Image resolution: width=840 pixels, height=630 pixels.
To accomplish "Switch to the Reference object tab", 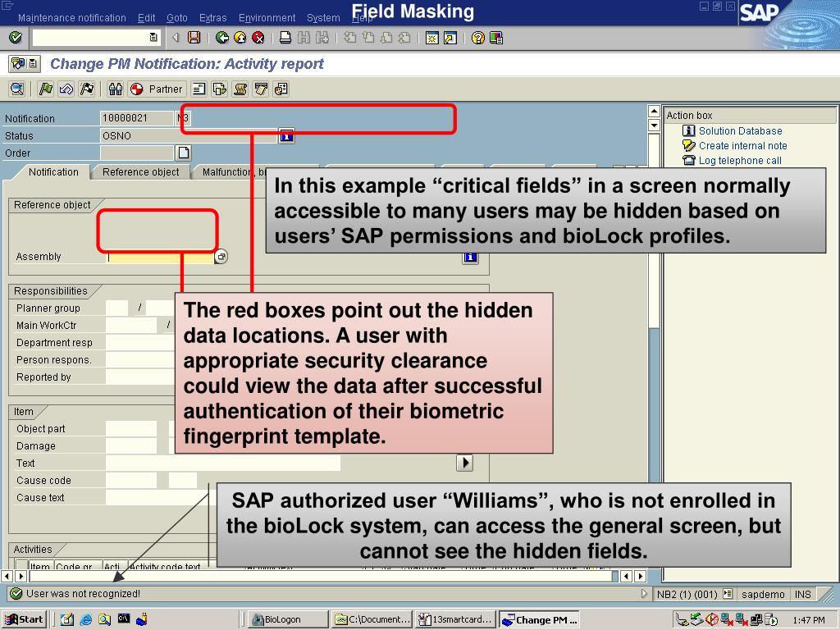I will (141, 172).
